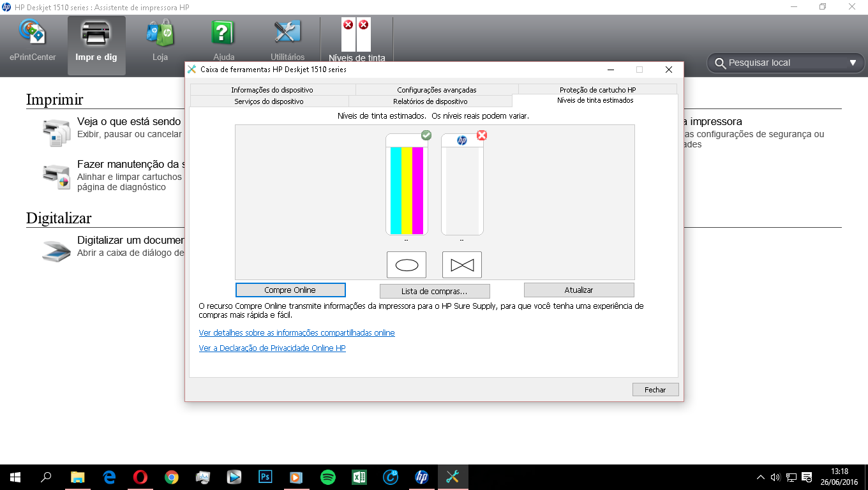Image resolution: width=868 pixels, height=490 pixels.
Task: Launch Google Chrome from taskbar
Action: tap(171, 477)
